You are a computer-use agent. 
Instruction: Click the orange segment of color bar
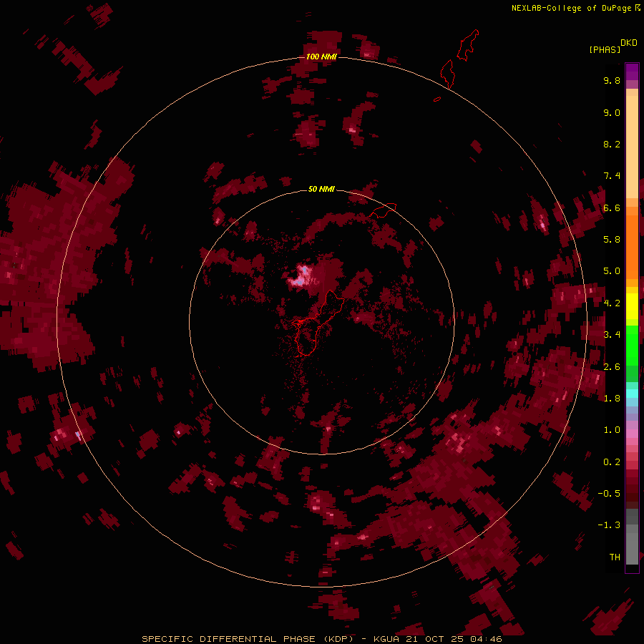coord(632,246)
